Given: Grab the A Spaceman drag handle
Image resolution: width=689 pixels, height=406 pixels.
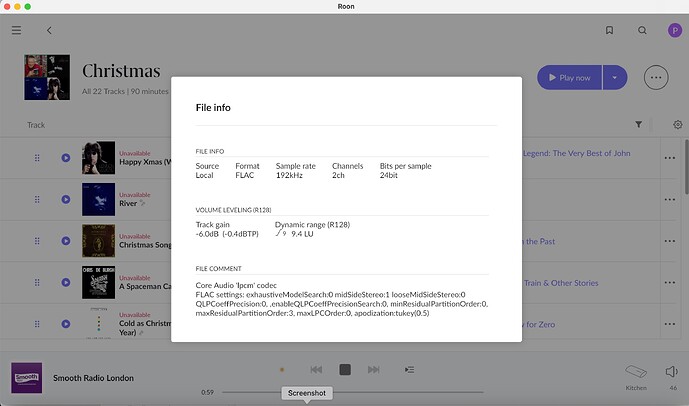Looking at the screenshot, I should point(37,282).
